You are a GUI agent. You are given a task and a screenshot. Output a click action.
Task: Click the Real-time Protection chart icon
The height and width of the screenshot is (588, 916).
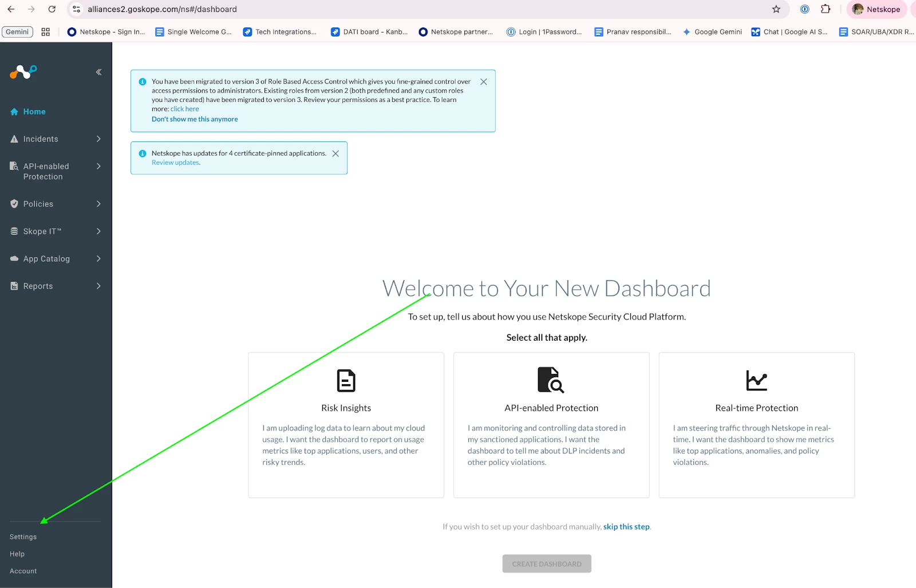click(x=756, y=381)
